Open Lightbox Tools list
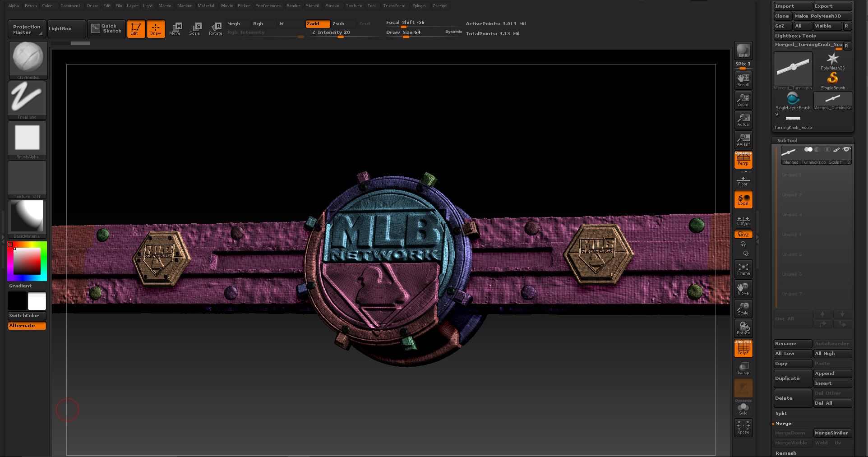The width and height of the screenshot is (868, 457). tap(813, 36)
